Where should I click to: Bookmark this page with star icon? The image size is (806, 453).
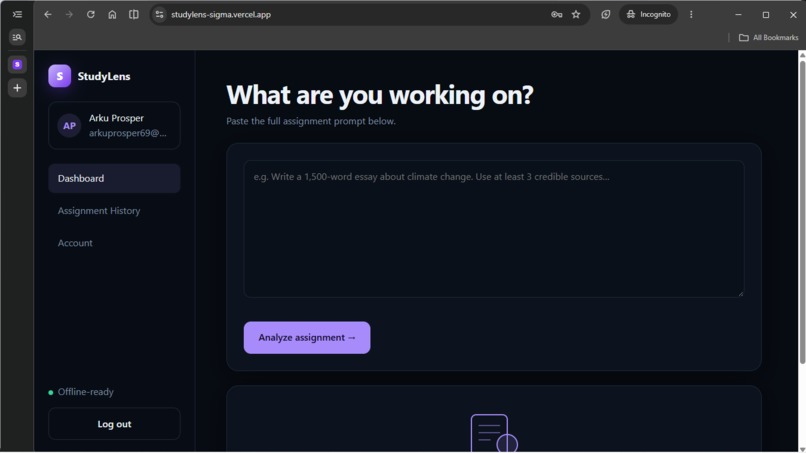[x=576, y=14]
